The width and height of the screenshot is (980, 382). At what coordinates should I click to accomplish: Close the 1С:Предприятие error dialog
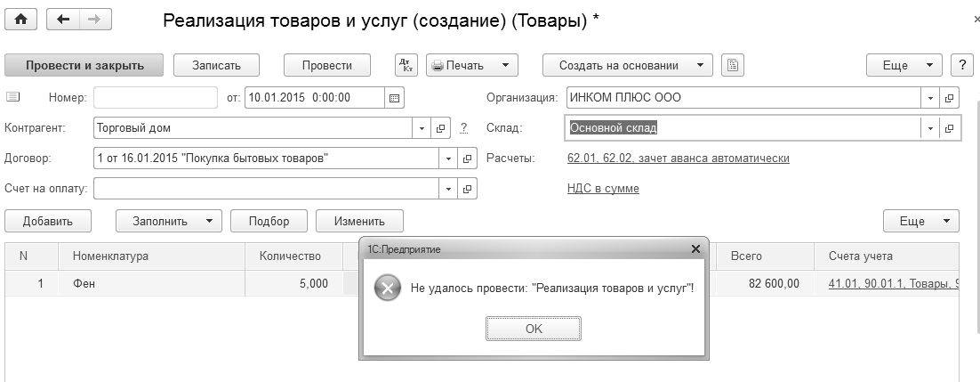pos(695,249)
